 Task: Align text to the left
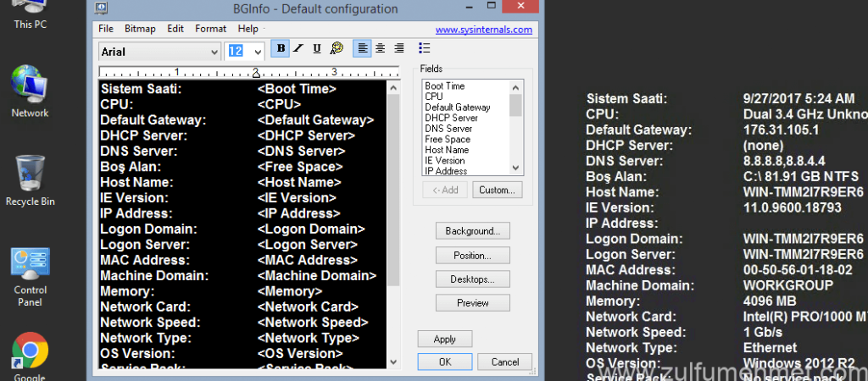pyautogui.click(x=362, y=49)
